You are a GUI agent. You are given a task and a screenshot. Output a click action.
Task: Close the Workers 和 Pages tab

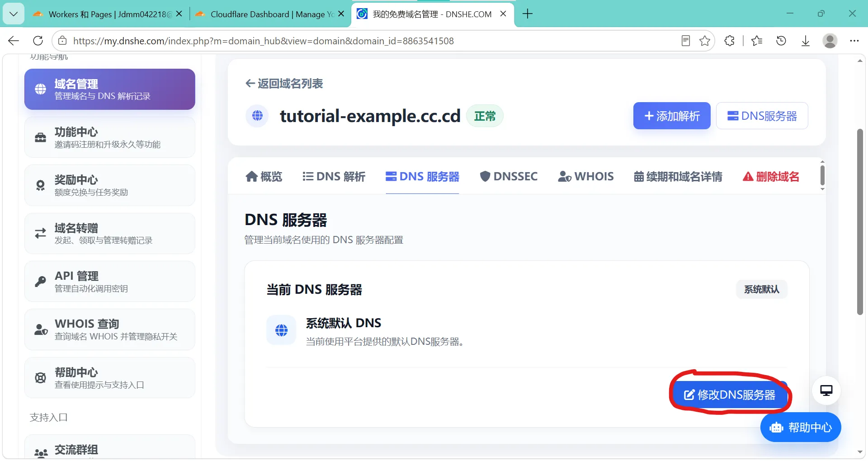(x=179, y=14)
